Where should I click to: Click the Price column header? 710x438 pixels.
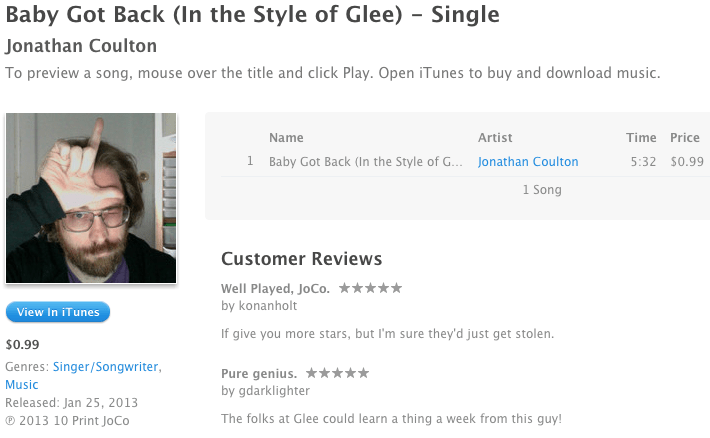click(x=685, y=138)
